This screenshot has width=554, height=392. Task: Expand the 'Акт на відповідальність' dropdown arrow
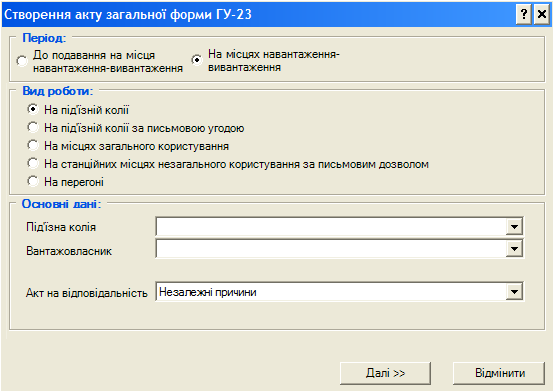514,292
